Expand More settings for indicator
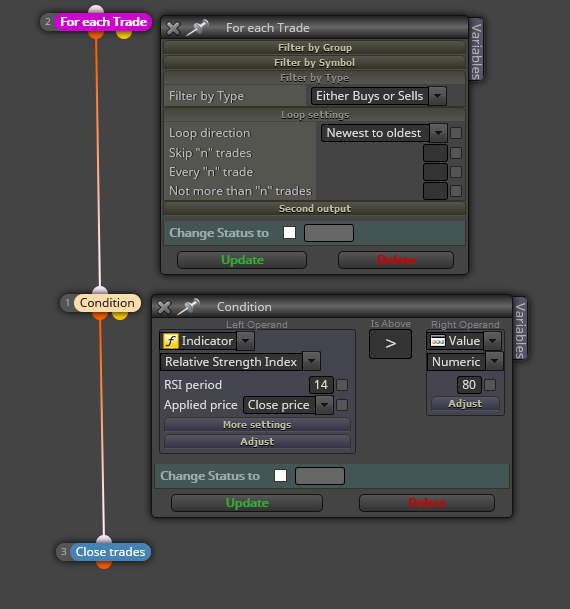 pos(257,425)
